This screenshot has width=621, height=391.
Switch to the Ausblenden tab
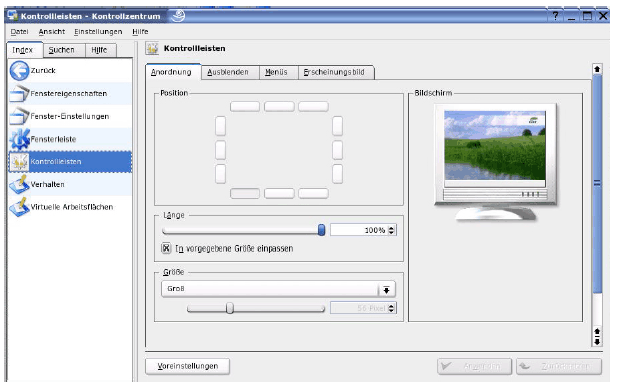tap(228, 72)
